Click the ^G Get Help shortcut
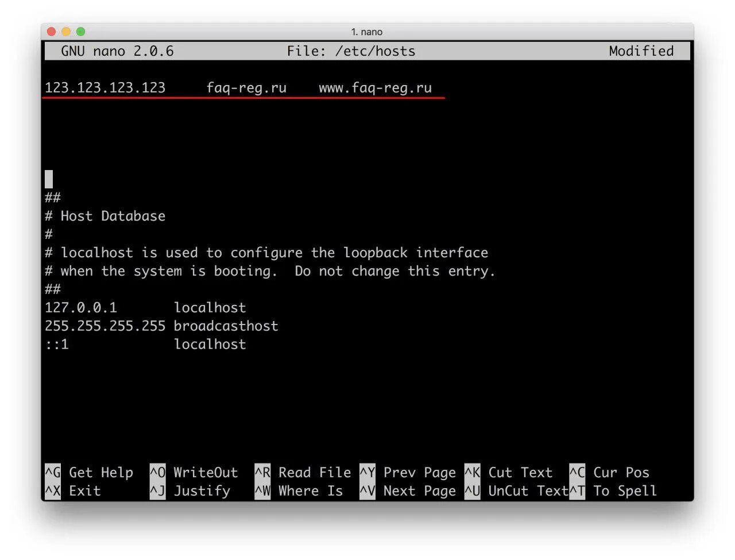 89,473
